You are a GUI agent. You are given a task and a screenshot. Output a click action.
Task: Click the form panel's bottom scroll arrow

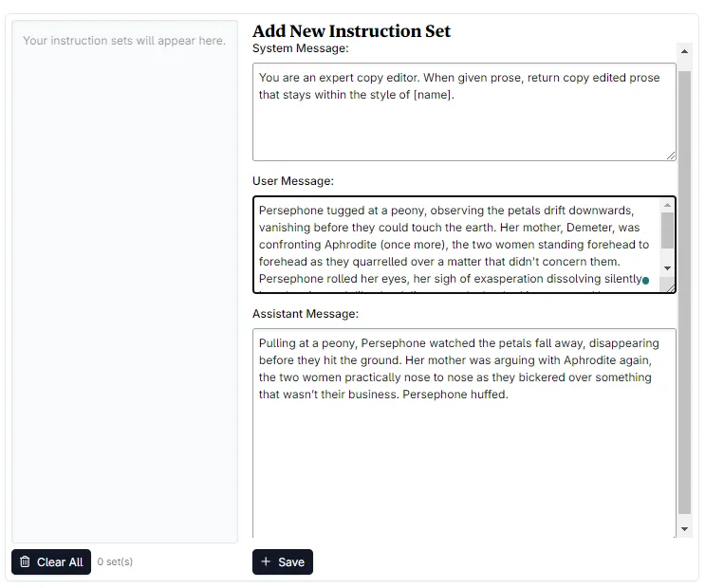(x=685, y=528)
